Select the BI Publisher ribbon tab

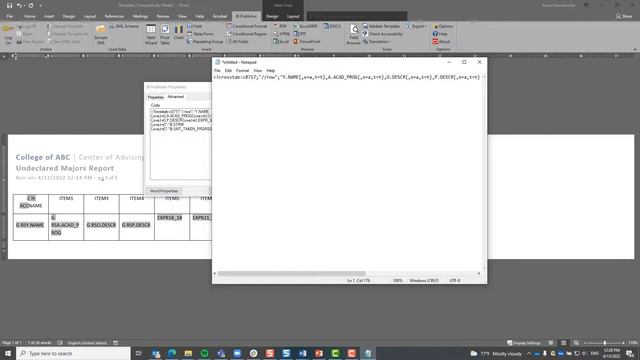(246, 16)
